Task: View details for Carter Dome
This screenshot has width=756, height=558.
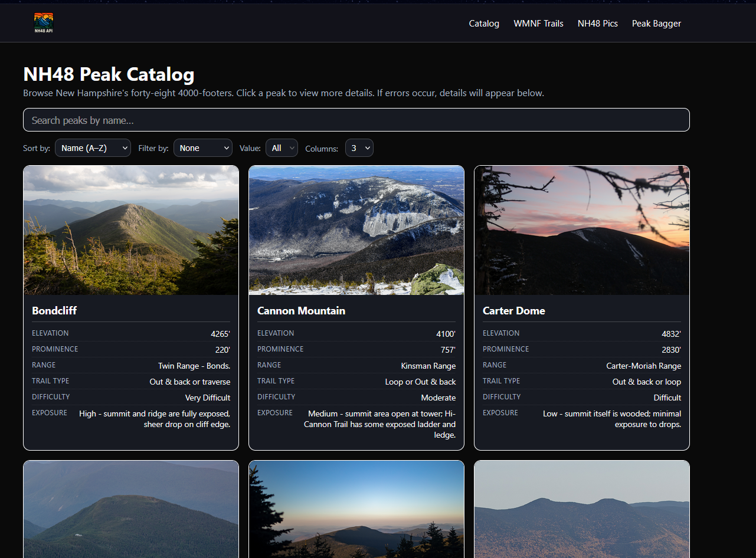Action: point(581,311)
